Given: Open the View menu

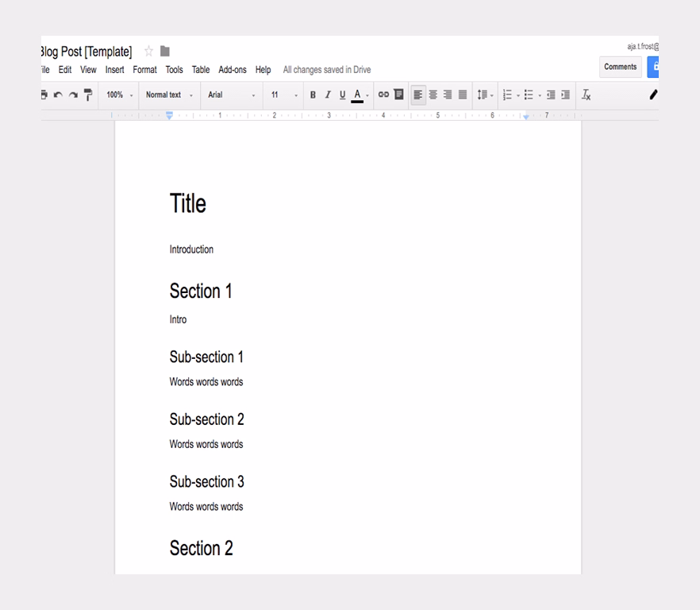Looking at the screenshot, I should click(x=88, y=70).
